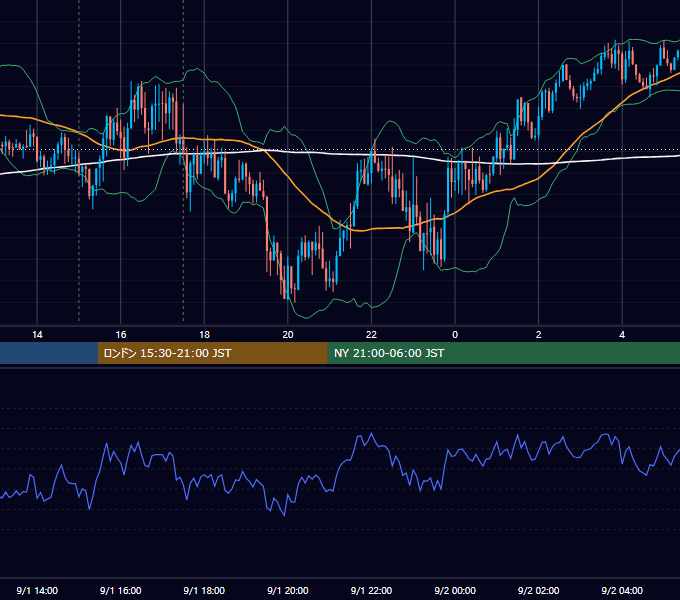Viewport: 680px width, 600px height.
Task: Click the blue session bar before ロンドン
Action: [49, 353]
